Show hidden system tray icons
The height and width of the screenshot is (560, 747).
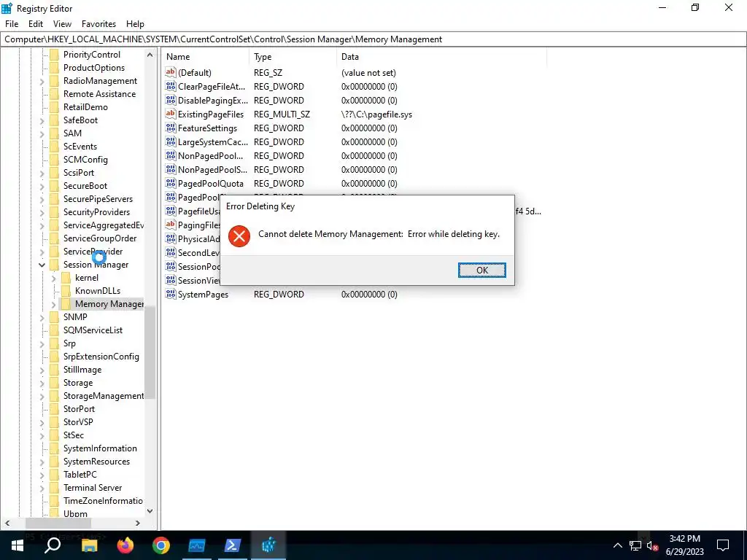click(x=617, y=545)
